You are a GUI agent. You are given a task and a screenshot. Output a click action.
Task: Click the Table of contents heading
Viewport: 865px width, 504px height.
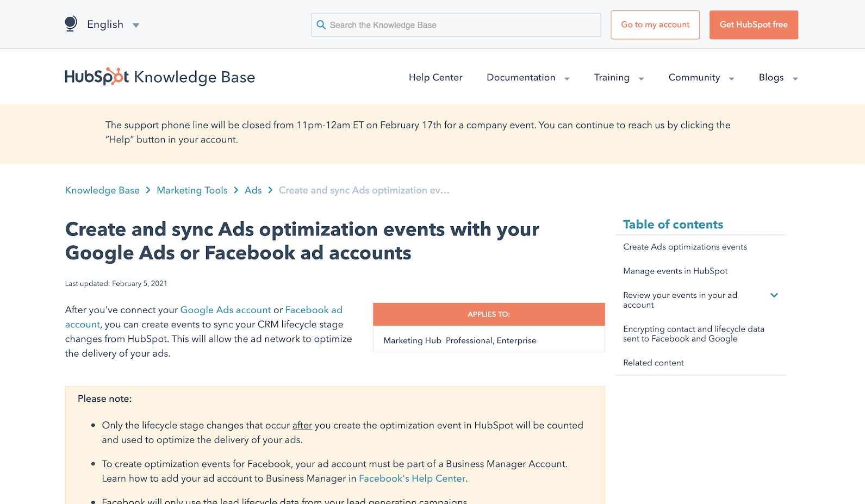tap(673, 225)
